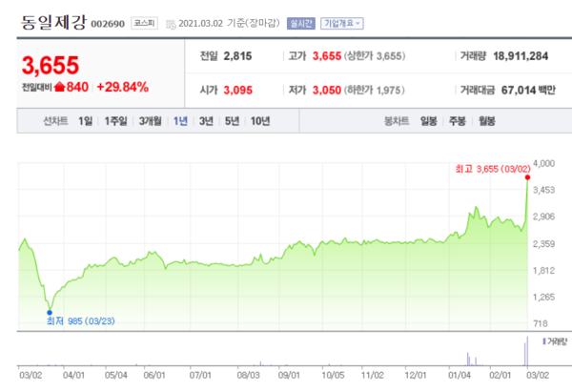This screenshot has height=392, width=572.
Task: Click the +29.84% change rate
Action: 123,87
